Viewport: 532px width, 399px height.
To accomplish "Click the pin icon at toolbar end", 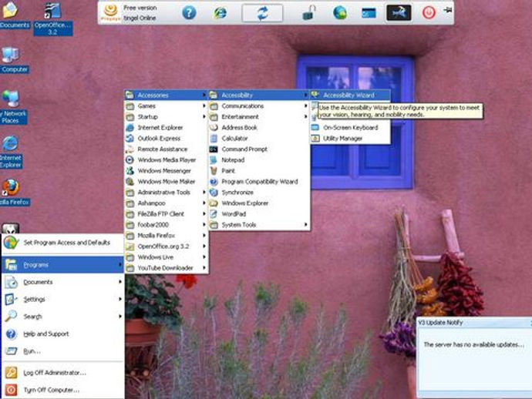I will coord(447,10).
